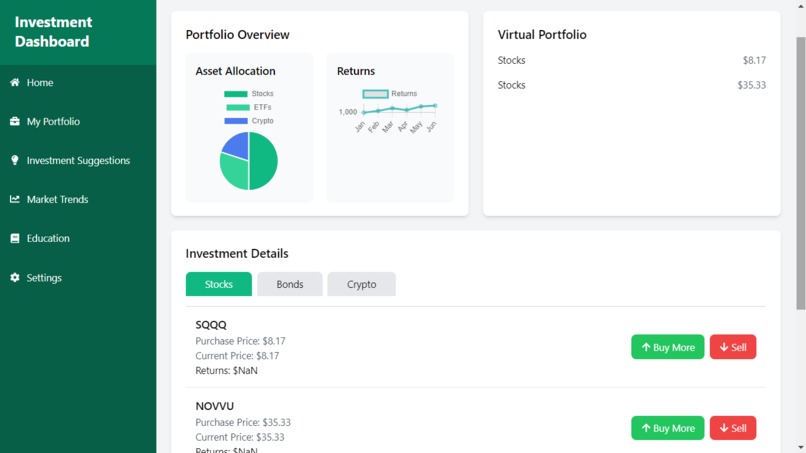Select the Stocks tab

click(x=218, y=284)
